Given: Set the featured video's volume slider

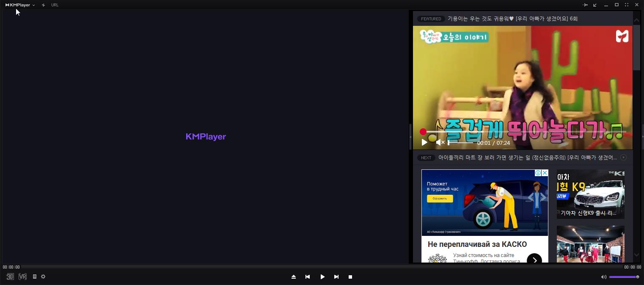Looking at the screenshot, I should point(460,143).
